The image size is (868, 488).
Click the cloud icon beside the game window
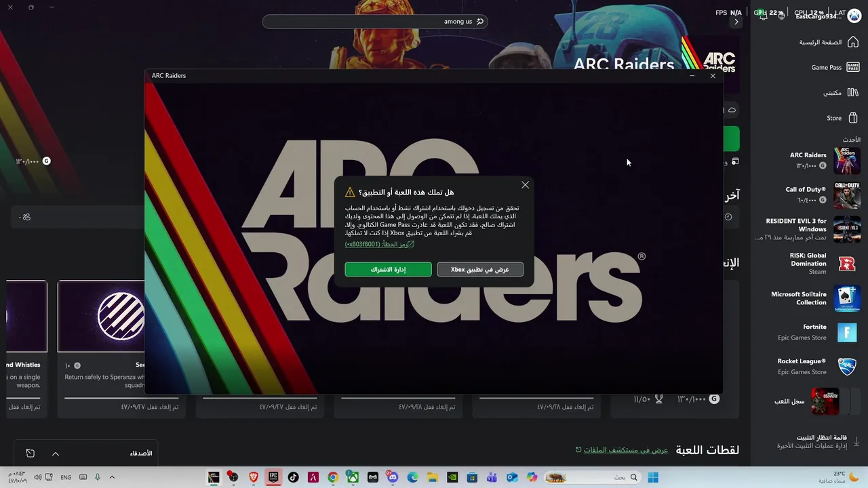[x=732, y=110]
